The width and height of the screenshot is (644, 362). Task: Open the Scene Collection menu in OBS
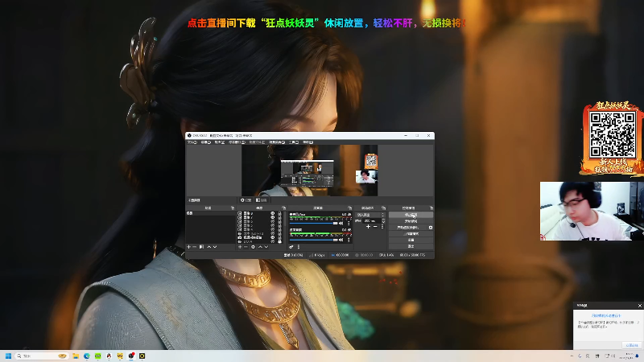(277, 142)
